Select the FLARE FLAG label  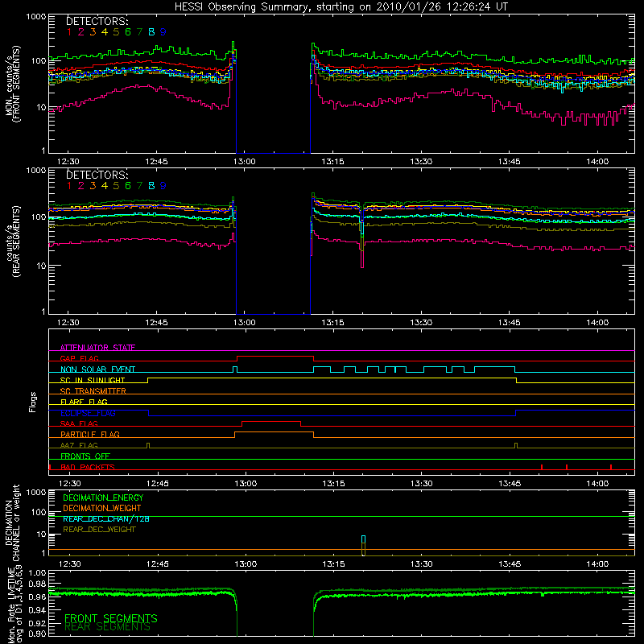pyautogui.click(x=84, y=402)
